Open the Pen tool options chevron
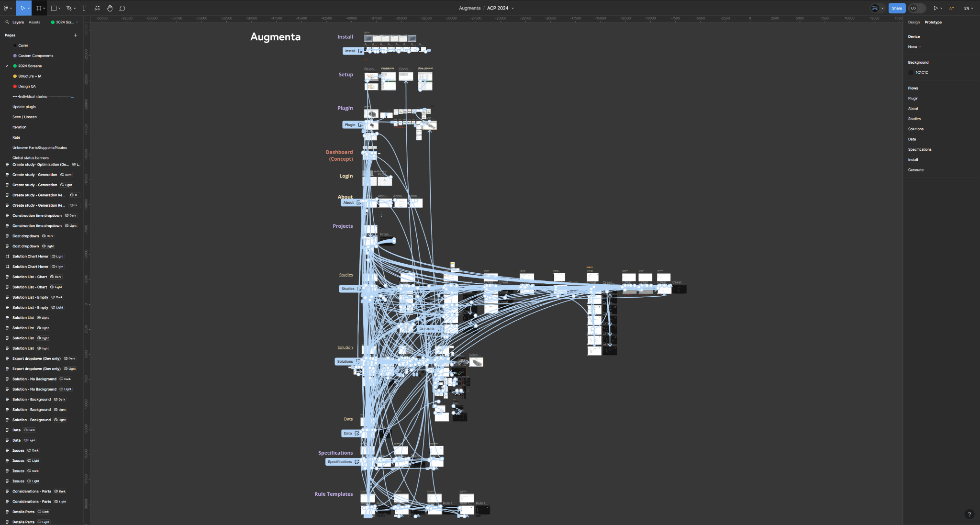The width and height of the screenshot is (980, 525). coord(75,8)
